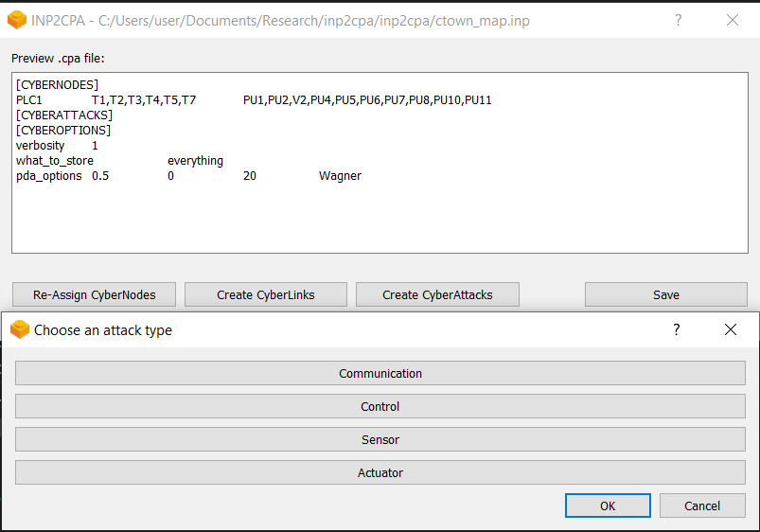Viewport: 760px width, 532px height.
Task: Click inside the .cpa preview text area
Action: (x=380, y=163)
